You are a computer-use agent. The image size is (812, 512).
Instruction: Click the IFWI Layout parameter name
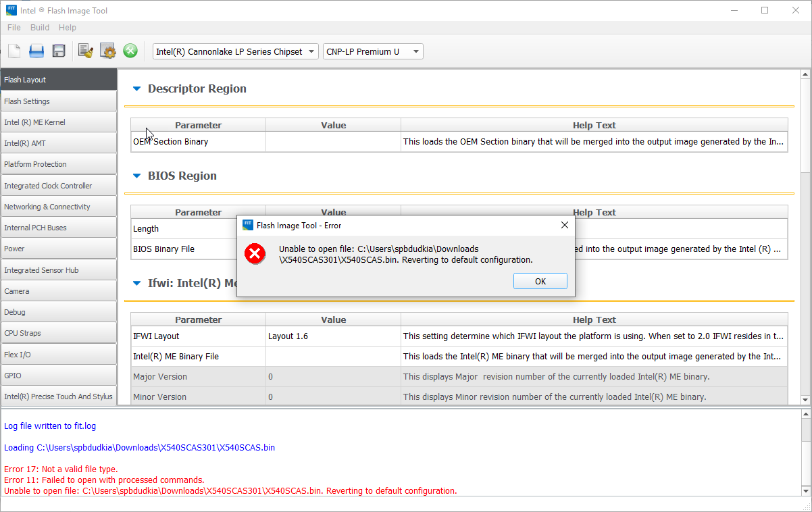pos(156,336)
